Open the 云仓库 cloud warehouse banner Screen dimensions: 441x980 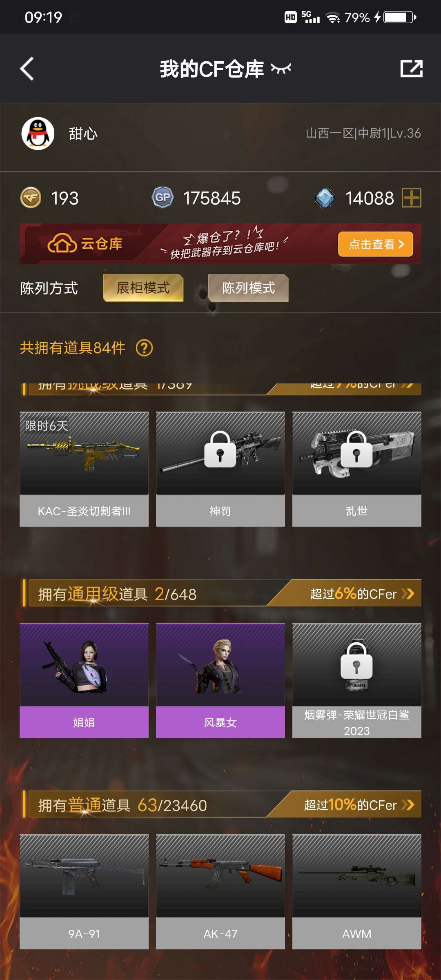[220, 244]
